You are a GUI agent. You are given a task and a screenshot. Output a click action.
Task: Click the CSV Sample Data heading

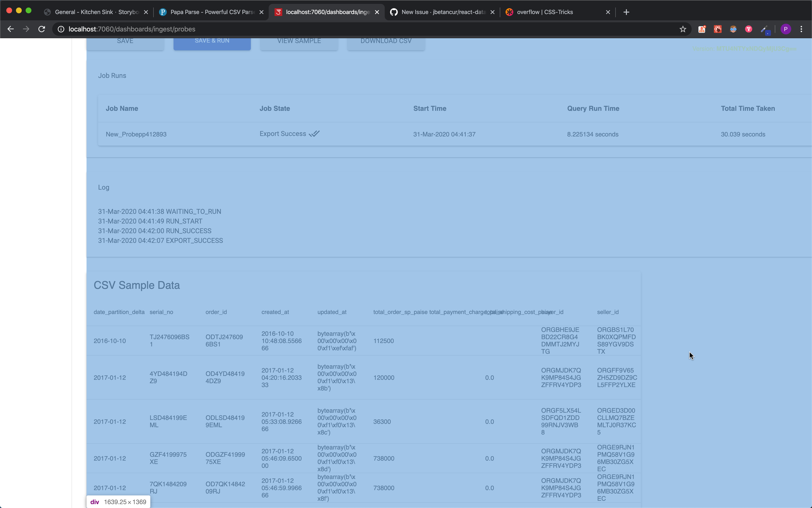(x=137, y=285)
